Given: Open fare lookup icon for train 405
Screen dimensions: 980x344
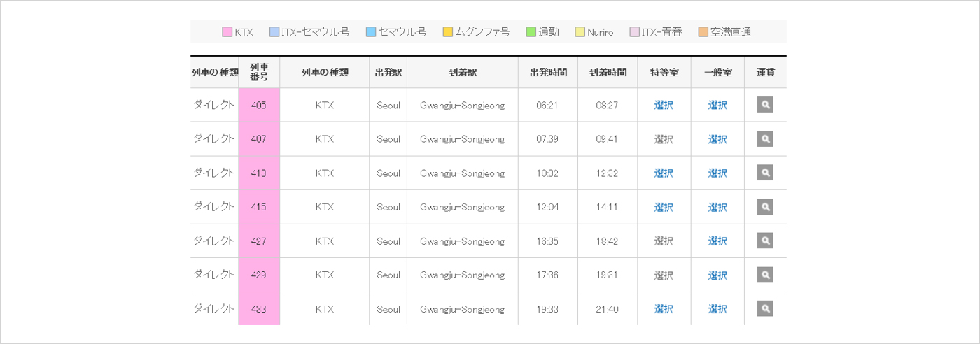Looking at the screenshot, I should (765, 105).
